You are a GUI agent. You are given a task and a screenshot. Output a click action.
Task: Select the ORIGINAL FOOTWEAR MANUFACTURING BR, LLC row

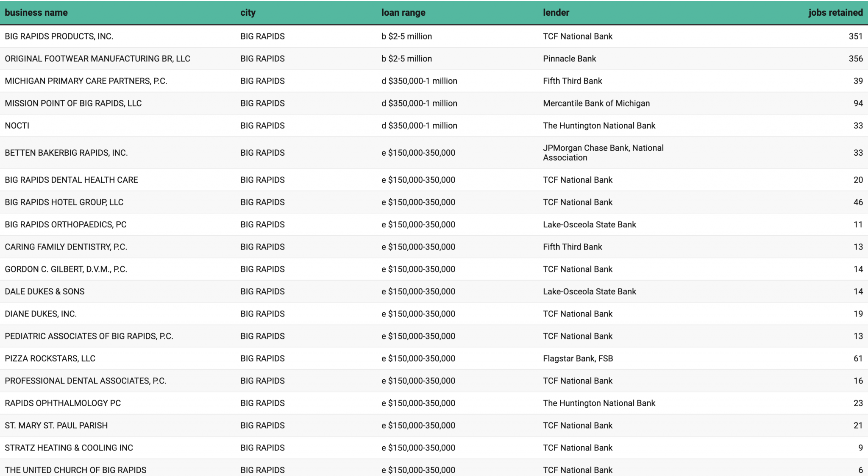point(97,59)
